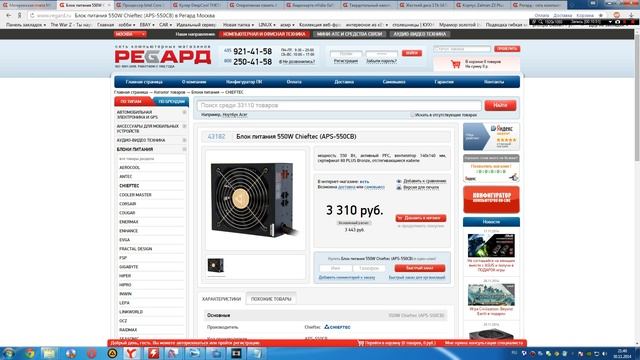Launch Google Chrome from the taskbar
Image resolution: width=640 pixels, height=360 pixels.
29,353
